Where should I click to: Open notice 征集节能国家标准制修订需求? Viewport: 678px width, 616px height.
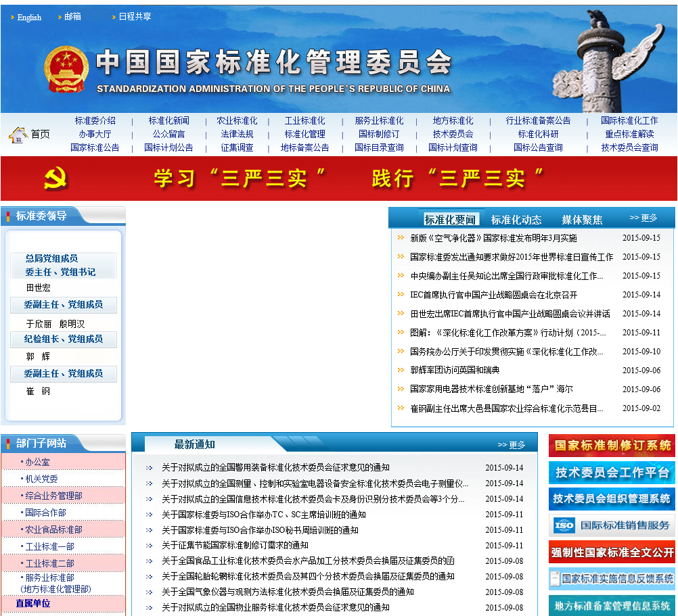[x=235, y=545]
